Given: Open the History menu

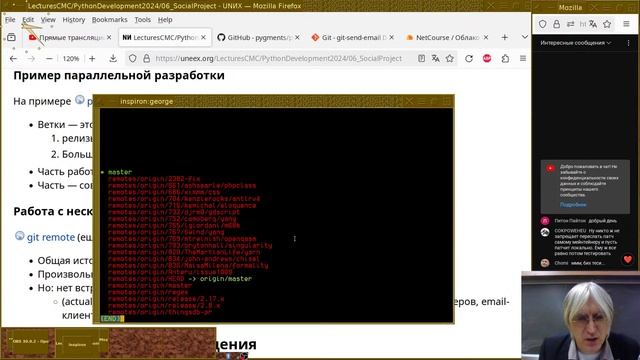Looking at the screenshot, I should pyautogui.click(x=73, y=20).
